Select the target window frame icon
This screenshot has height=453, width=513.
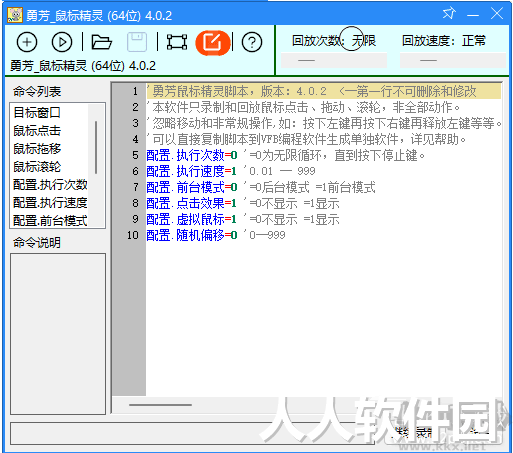pos(177,42)
